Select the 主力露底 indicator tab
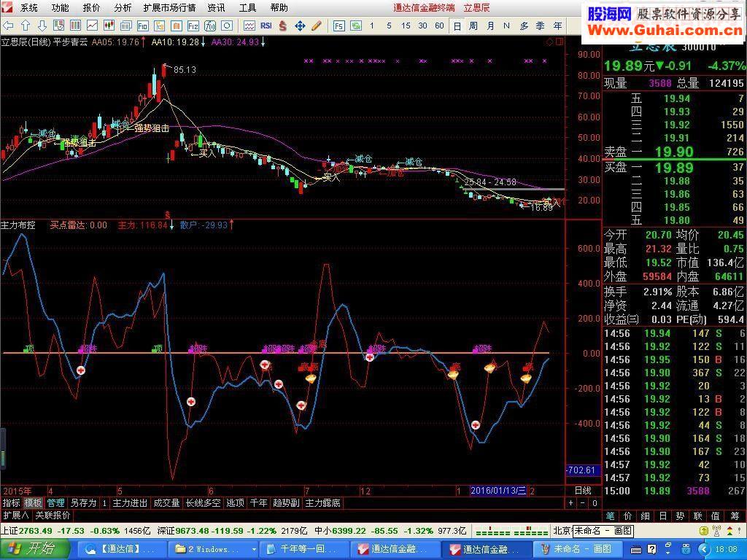This screenshot has height=560, width=747. click(x=322, y=503)
